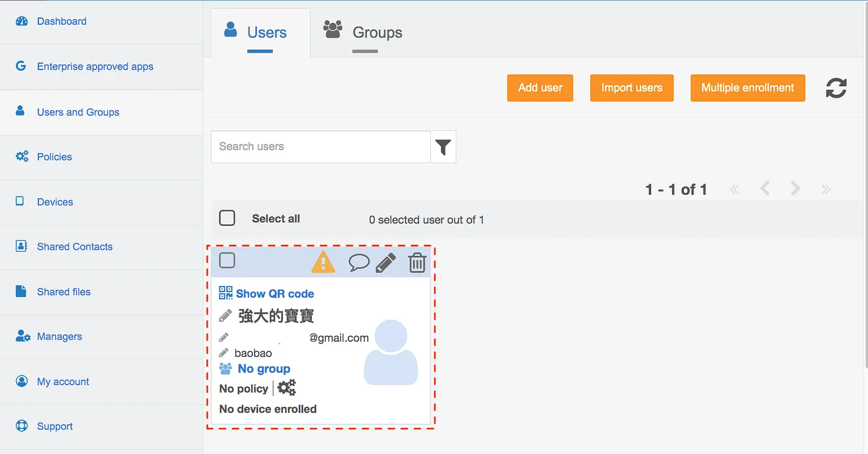Click the Add user button
This screenshot has height=454, width=868.
pos(540,88)
